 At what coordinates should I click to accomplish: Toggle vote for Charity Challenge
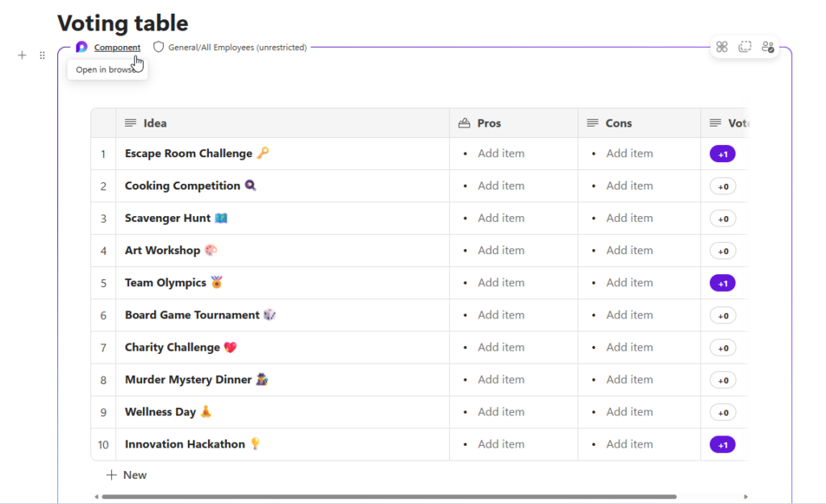tap(723, 348)
